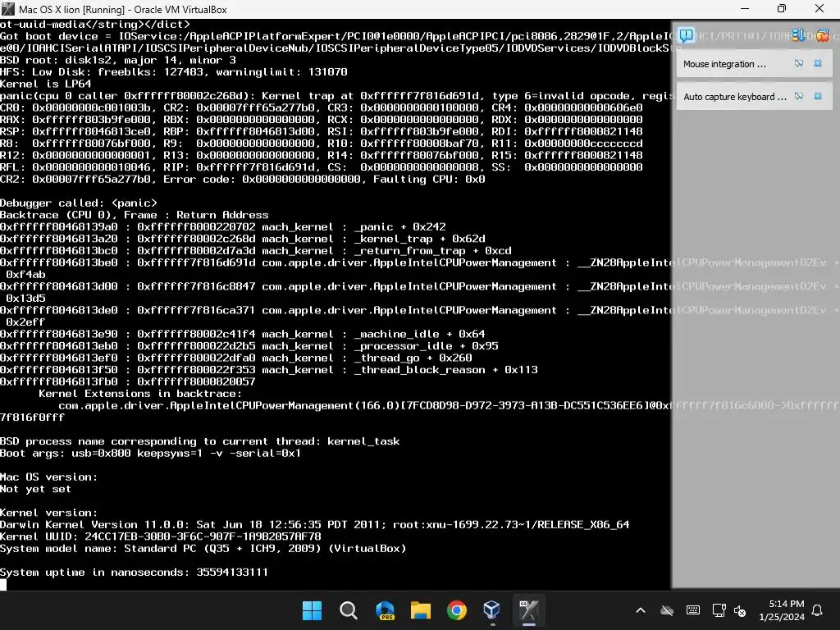Close the Auto capture keyboard notification
The height and width of the screenshot is (630, 840).
[x=818, y=97]
